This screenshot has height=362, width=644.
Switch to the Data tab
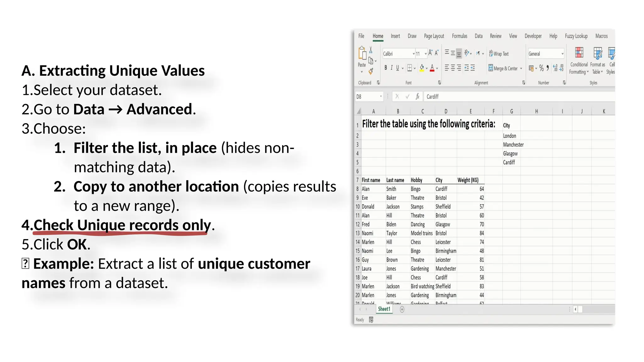pos(479,36)
